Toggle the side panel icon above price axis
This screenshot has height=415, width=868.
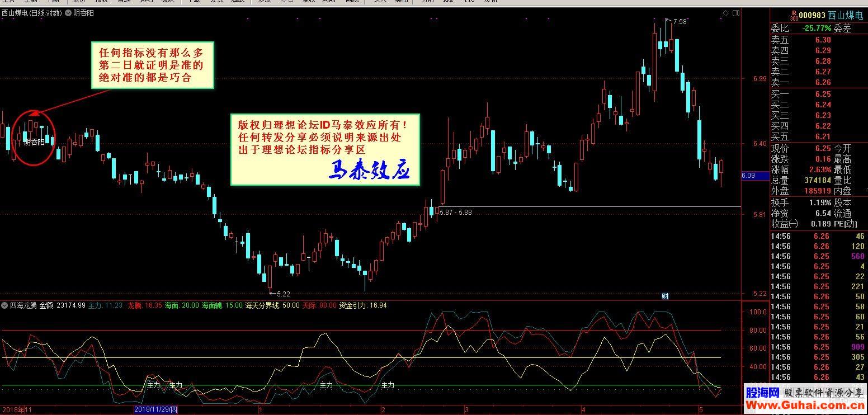coord(735,13)
